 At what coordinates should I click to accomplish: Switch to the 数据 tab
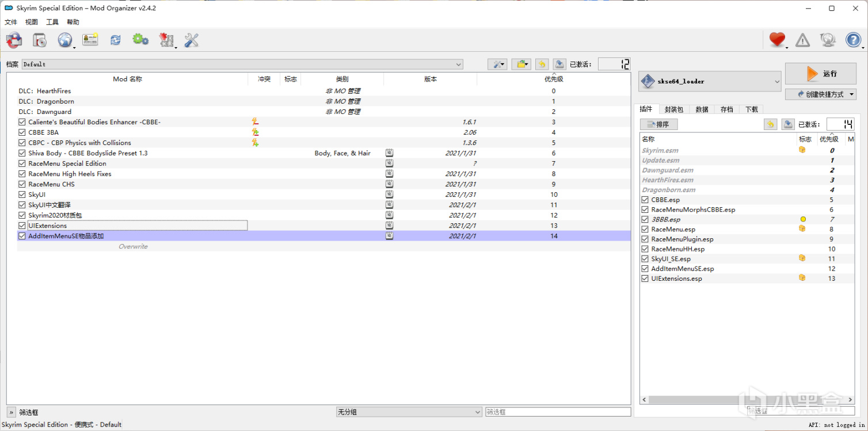702,109
